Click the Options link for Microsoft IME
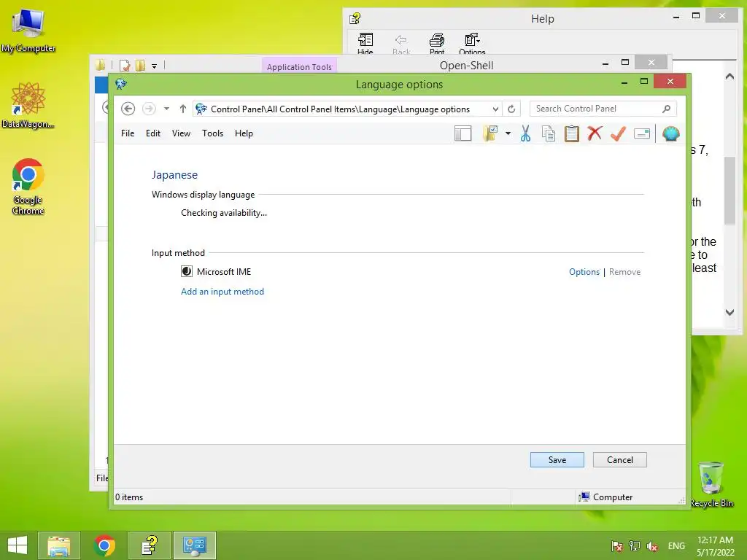This screenshot has height=560, width=747. tap(584, 272)
